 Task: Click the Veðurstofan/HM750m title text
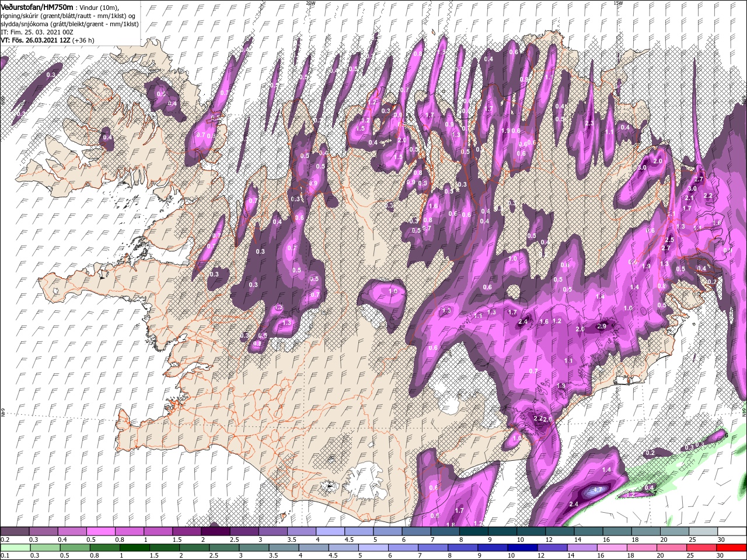point(37,6)
